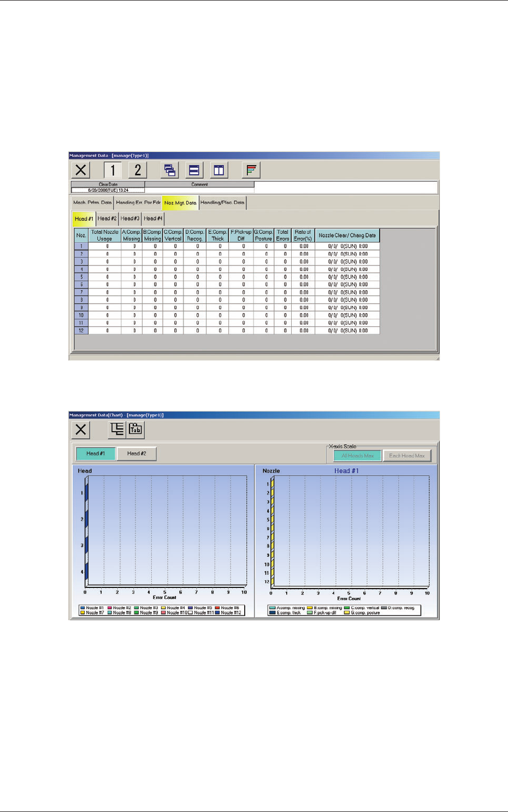This screenshot has height=812, width=508.
Task: Close Management Data window with X icon
Action: pyautogui.click(x=81, y=170)
